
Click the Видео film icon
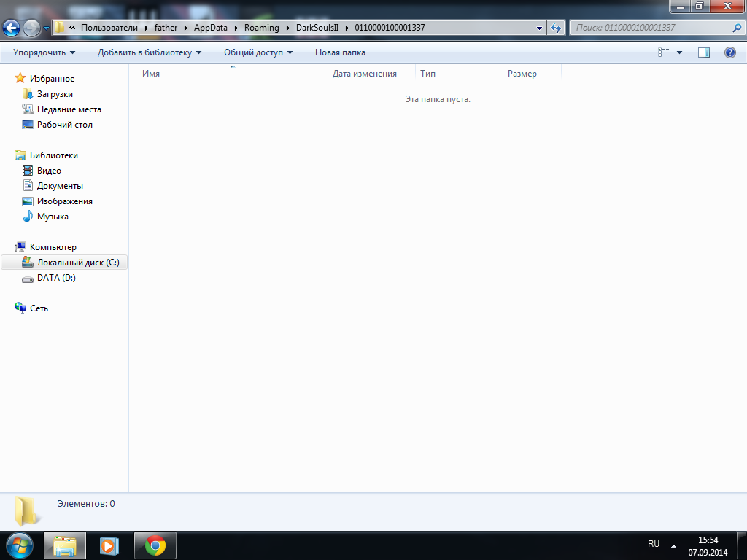tap(28, 170)
